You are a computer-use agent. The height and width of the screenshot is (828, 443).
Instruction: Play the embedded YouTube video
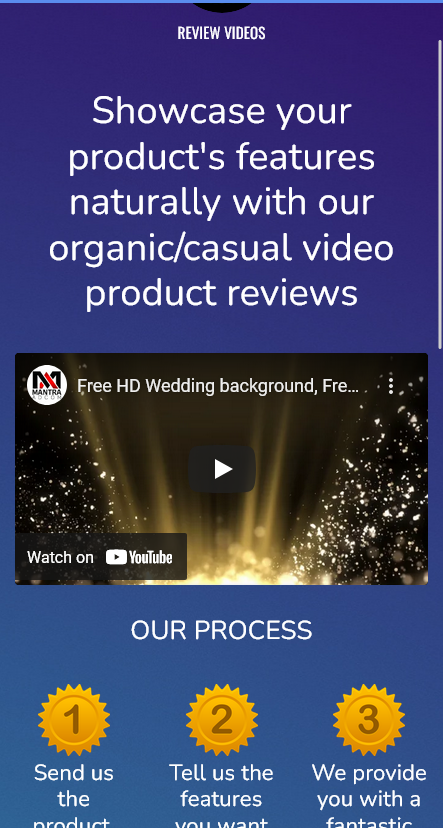point(222,469)
